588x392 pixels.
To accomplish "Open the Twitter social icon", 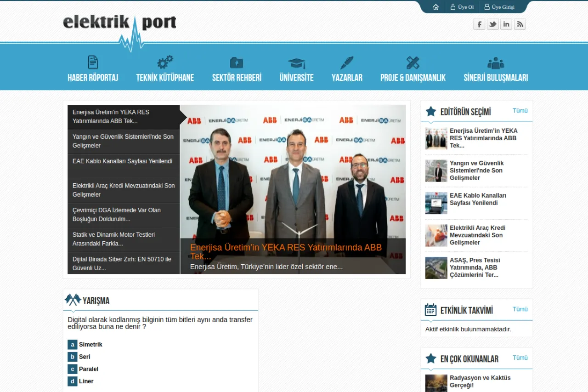I will 493,24.
